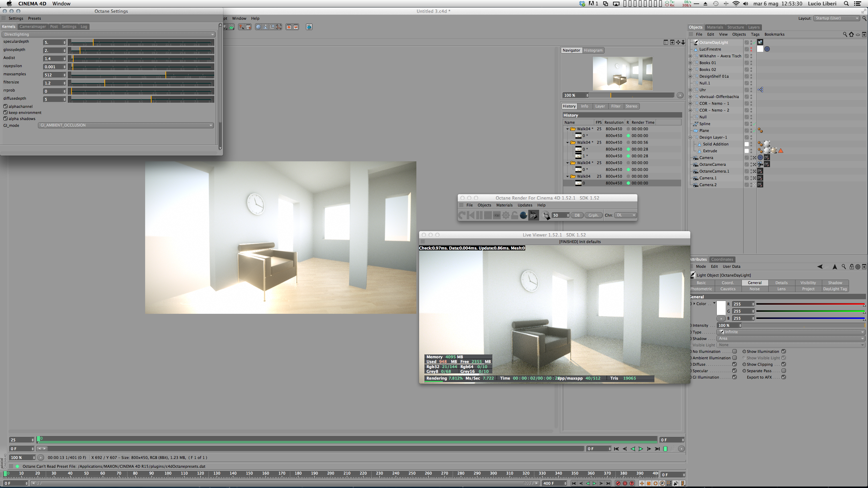
Task: Click the Octane render settings gear icon
Action: [506, 215]
